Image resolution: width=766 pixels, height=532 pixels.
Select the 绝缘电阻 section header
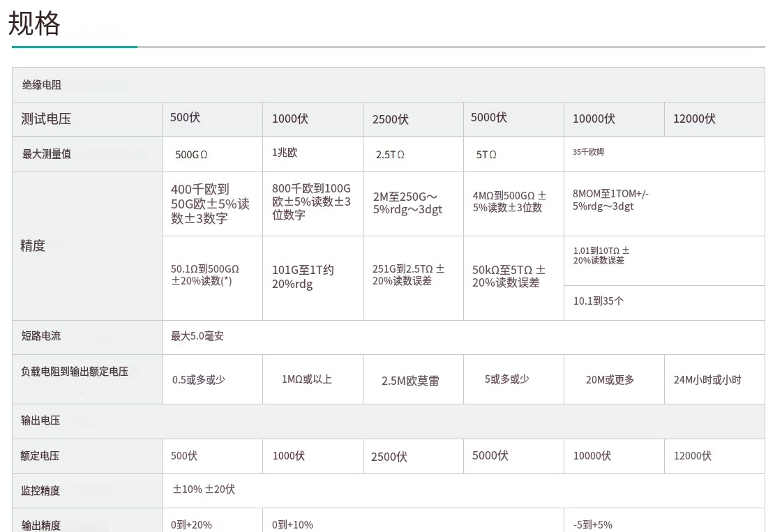42,85
